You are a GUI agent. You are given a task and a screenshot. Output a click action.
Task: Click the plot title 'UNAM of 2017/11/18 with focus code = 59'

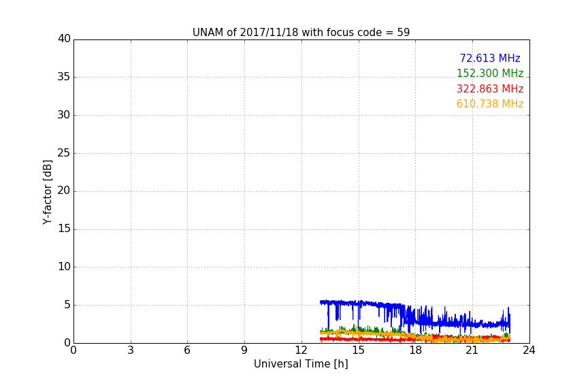pyautogui.click(x=301, y=33)
